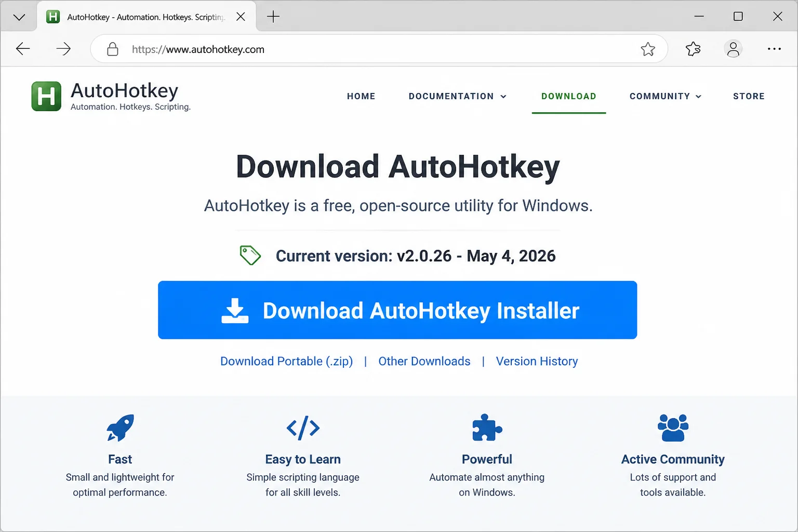798x532 pixels.
Task: Open the DOCUMENTATION menu
Action: 451,96
